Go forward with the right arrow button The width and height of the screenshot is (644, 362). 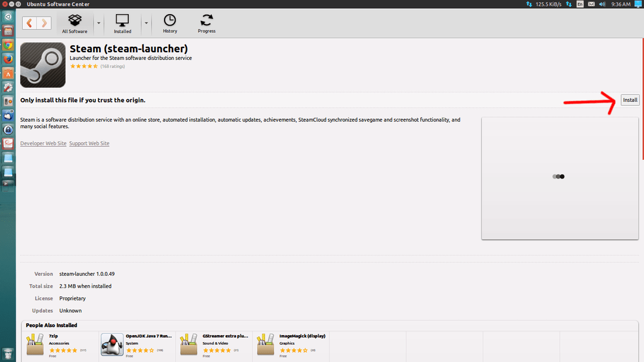(44, 23)
